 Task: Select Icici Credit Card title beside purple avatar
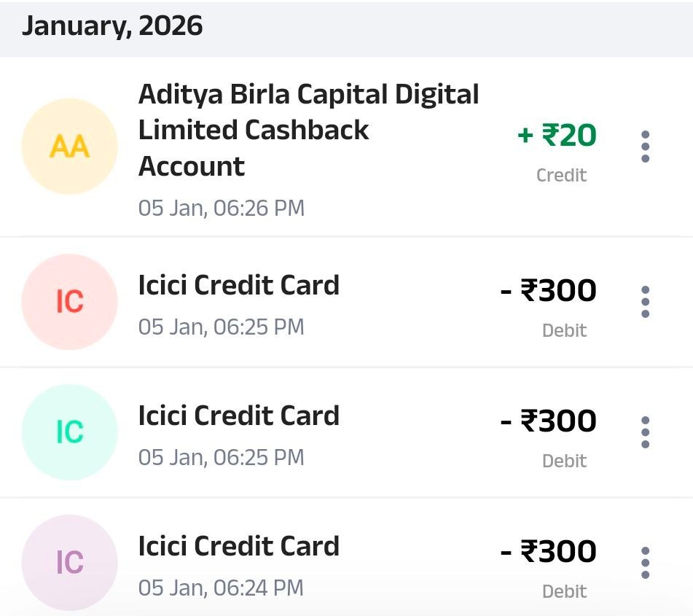pyautogui.click(x=239, y=546)
